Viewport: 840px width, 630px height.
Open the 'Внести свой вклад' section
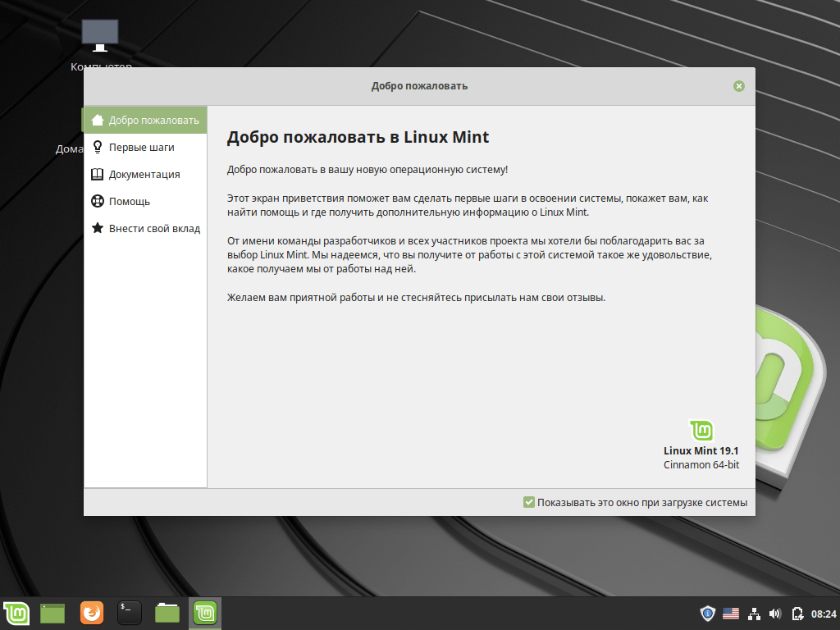click(144, 228)
